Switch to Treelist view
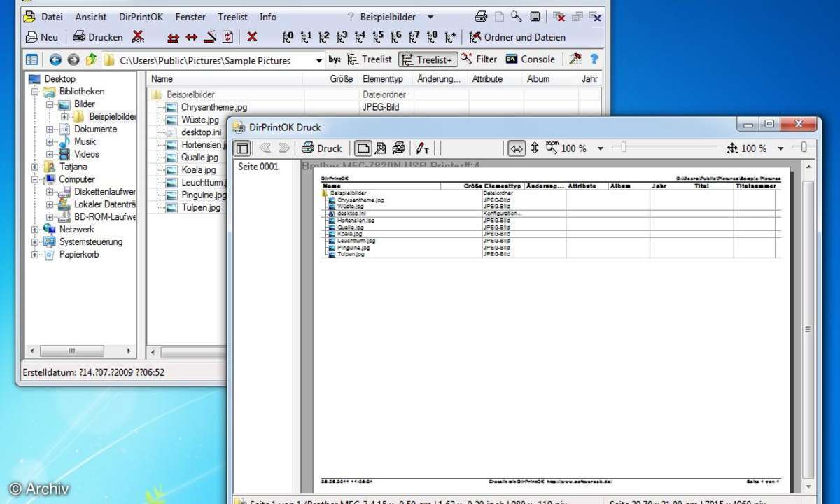This screenshot has width=840, height=504. tap(370, 59)
